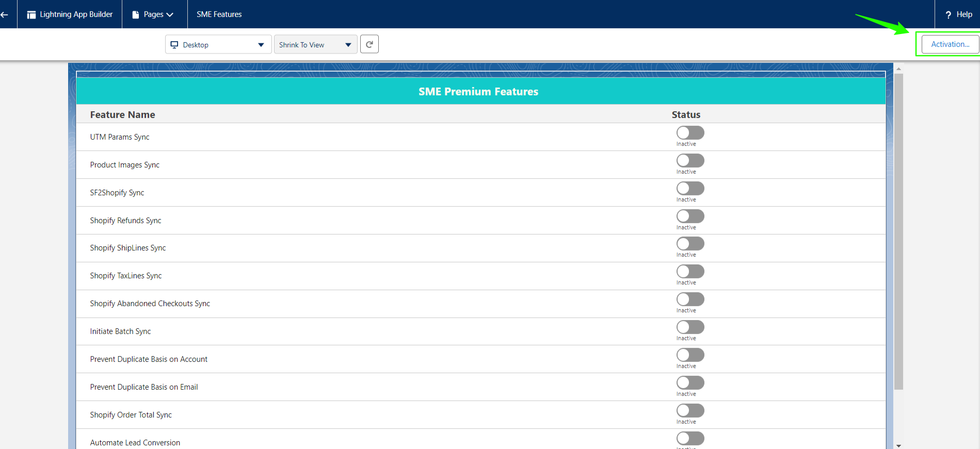Image resolution: width=980 pixels, height=449 pixels.
Task: Toggle Prevent Duplicate Basis on Account
Action: click(x=690, y=355)
